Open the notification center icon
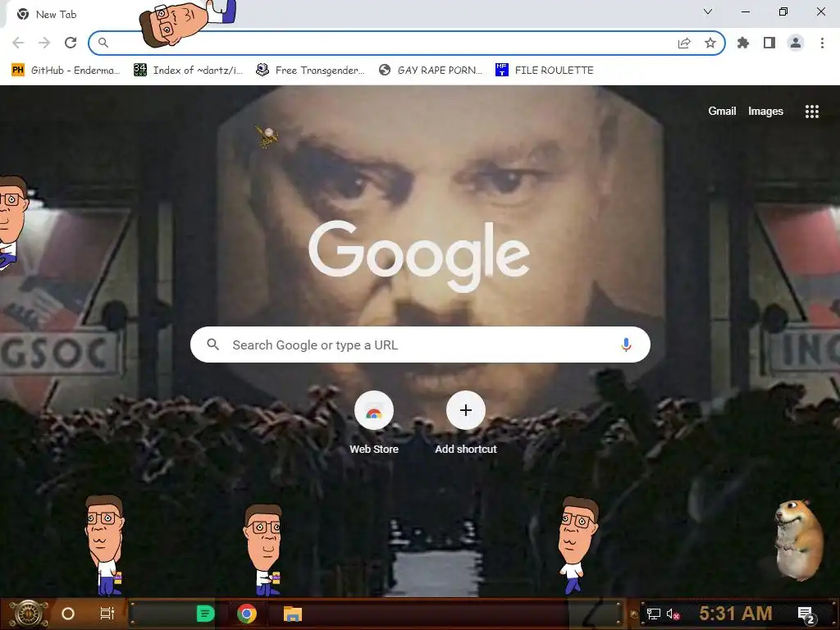 pyautogui.click(x=806, y=614)
